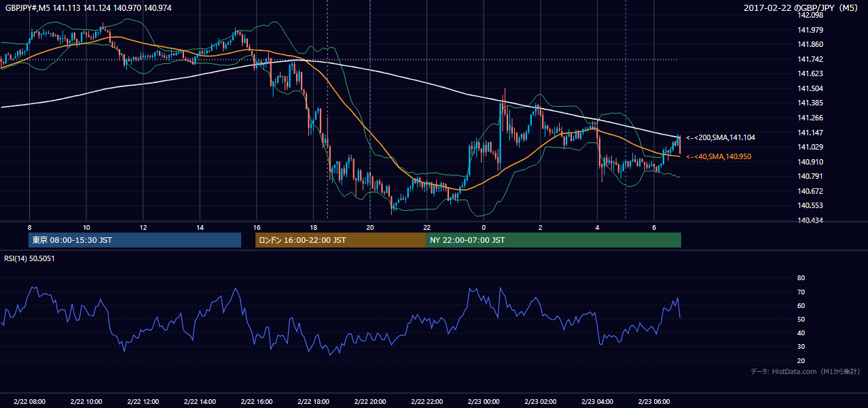Click RSI scale value 30
The width and height of the screenshot is (868, 408).
pos(801,347)
